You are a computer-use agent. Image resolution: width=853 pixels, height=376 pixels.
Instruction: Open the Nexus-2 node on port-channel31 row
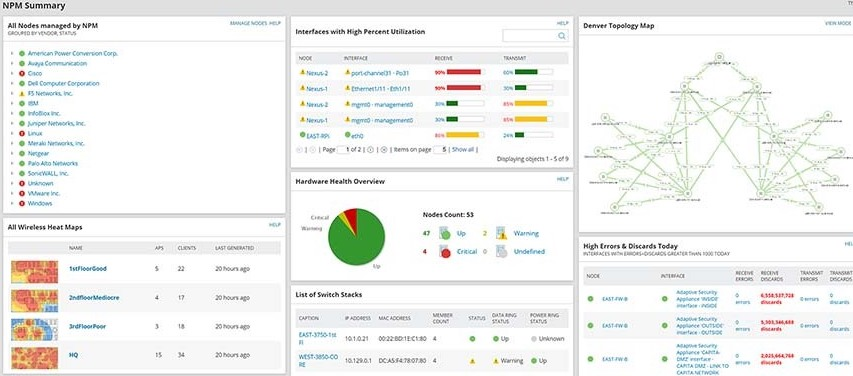[x=317, y=73]
